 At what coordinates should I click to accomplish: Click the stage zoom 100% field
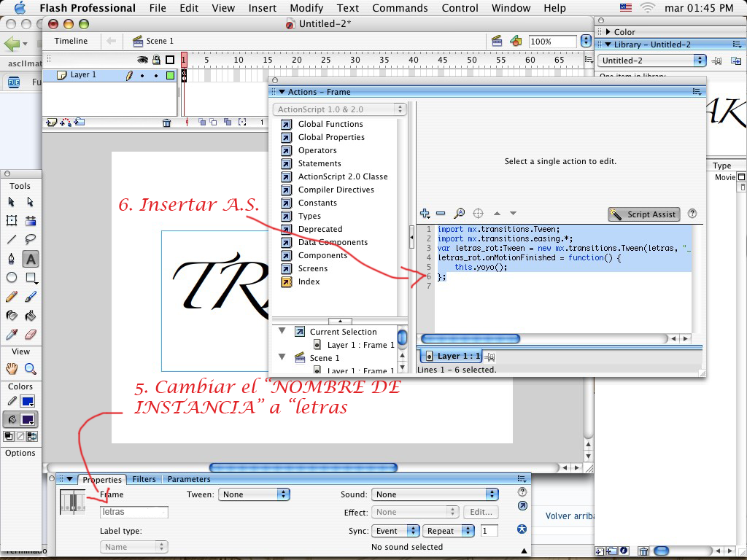coord(553,42)
